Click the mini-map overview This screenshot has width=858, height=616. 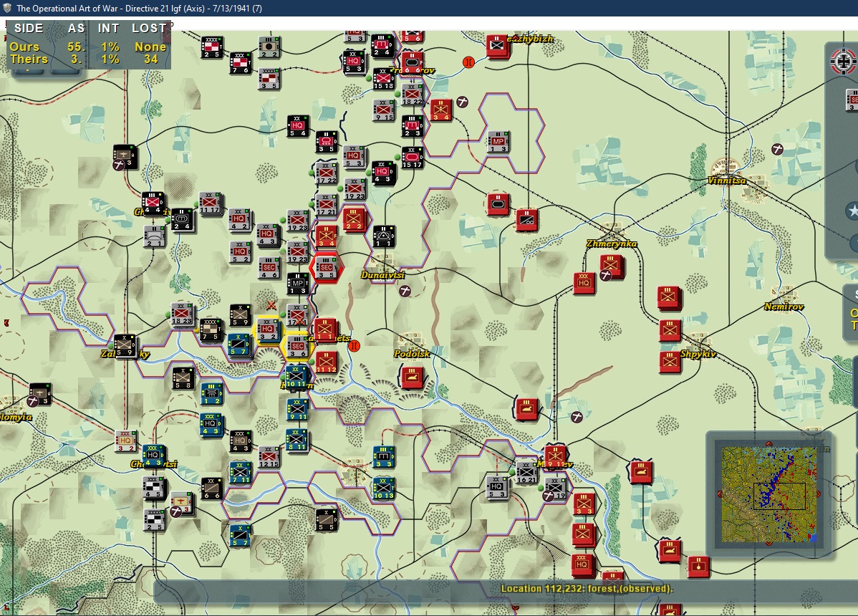point(768,494)
